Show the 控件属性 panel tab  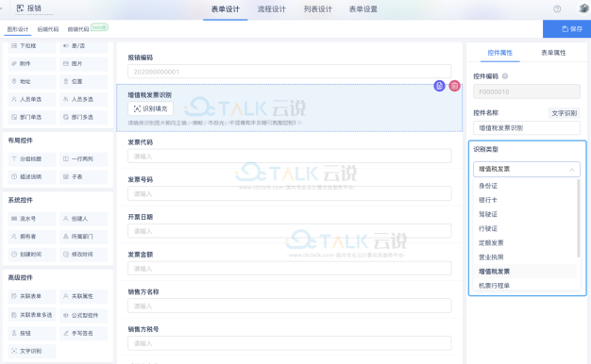[x=499, y=53]
